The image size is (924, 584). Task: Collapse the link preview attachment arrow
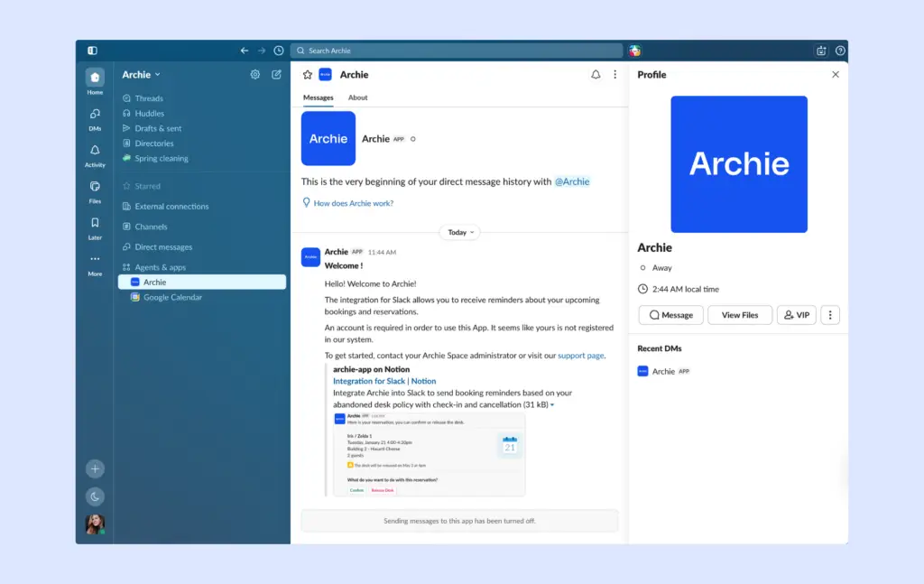point(552,405)
